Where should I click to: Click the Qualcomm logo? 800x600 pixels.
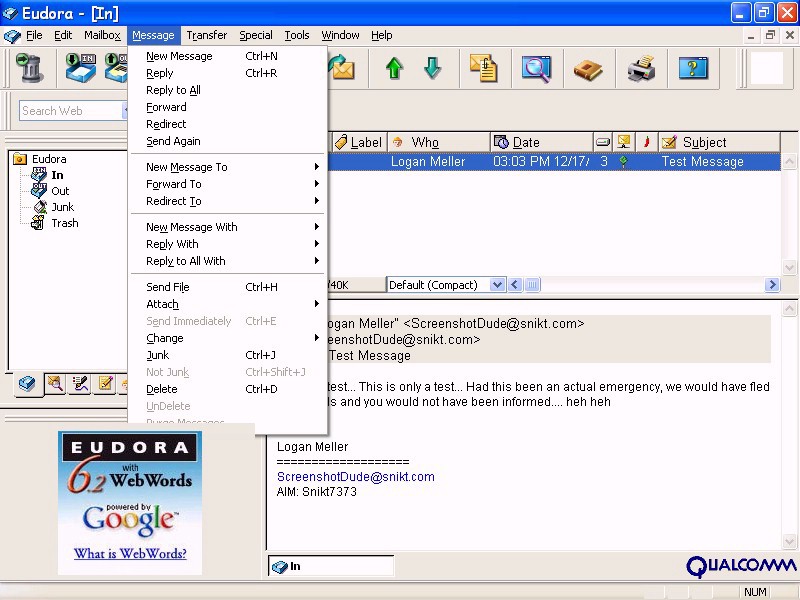[x=741, y=566]
